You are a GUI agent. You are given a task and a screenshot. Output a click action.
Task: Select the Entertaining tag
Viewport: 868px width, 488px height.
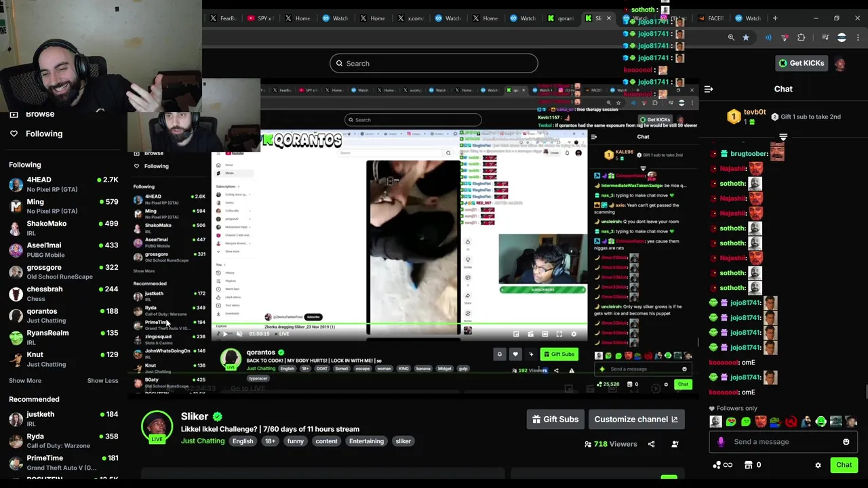click(366, 441)
